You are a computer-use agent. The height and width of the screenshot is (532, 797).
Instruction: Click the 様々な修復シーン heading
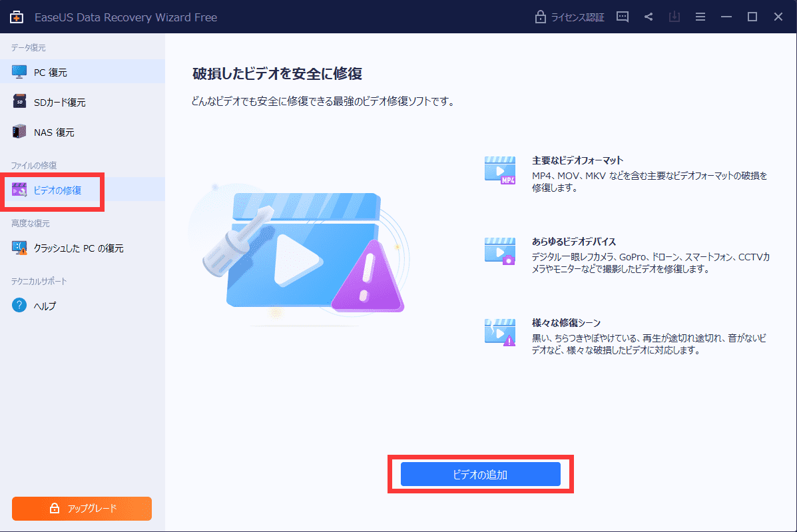pos(566,323)
